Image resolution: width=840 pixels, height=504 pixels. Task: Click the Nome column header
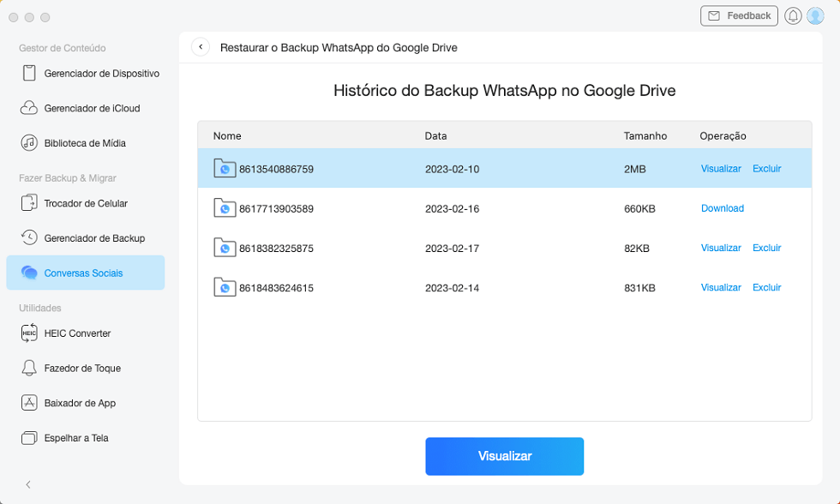point(227,136)
